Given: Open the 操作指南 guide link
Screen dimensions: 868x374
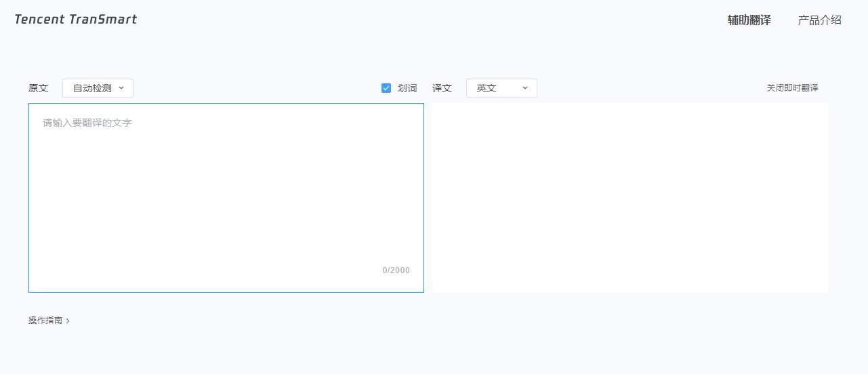Looking at the screenshot, I should click(x=45, y=320).
